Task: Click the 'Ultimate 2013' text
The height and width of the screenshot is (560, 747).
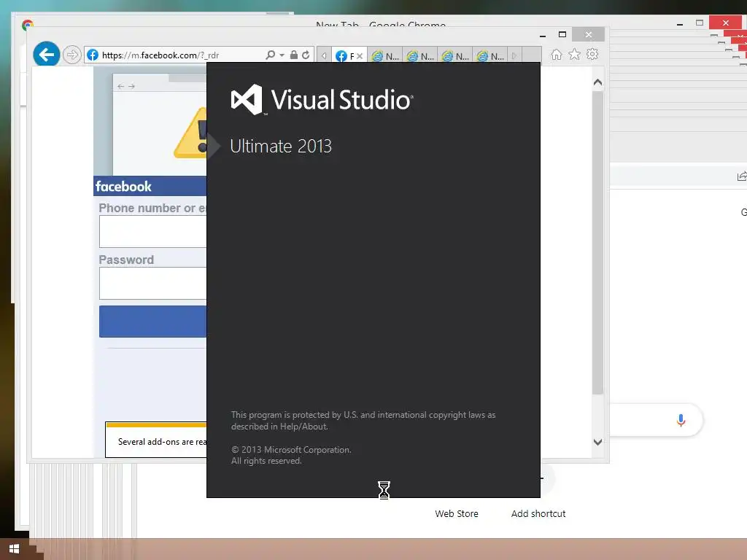Action: pyautogui.click(x=281, y=146)
